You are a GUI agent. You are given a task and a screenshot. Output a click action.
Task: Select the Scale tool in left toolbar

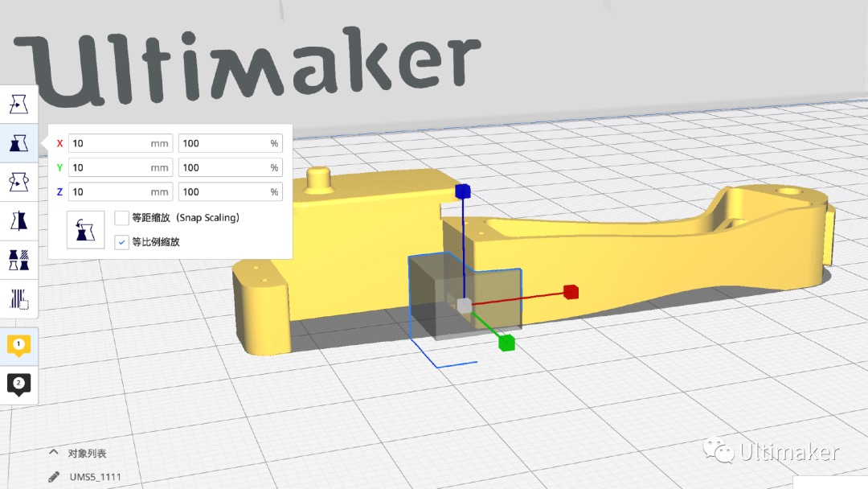[18, 143]
